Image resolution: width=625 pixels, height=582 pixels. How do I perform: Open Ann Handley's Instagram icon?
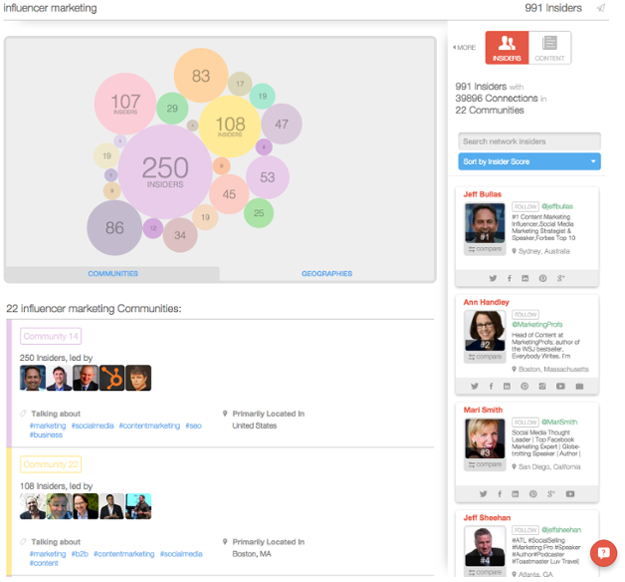pyautogui.click(x=542, y=386)
